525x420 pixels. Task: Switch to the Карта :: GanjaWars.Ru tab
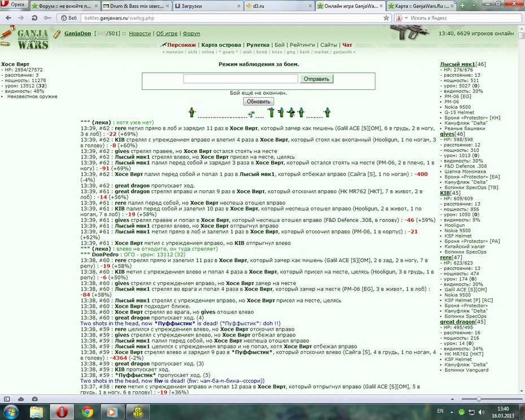(421, 6)
